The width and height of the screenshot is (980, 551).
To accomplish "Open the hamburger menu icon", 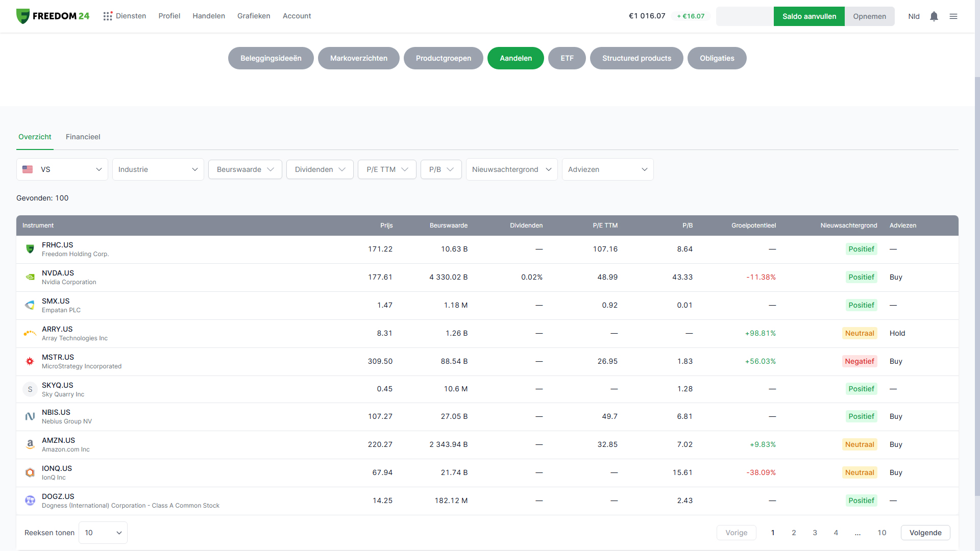I will (953, 16).
